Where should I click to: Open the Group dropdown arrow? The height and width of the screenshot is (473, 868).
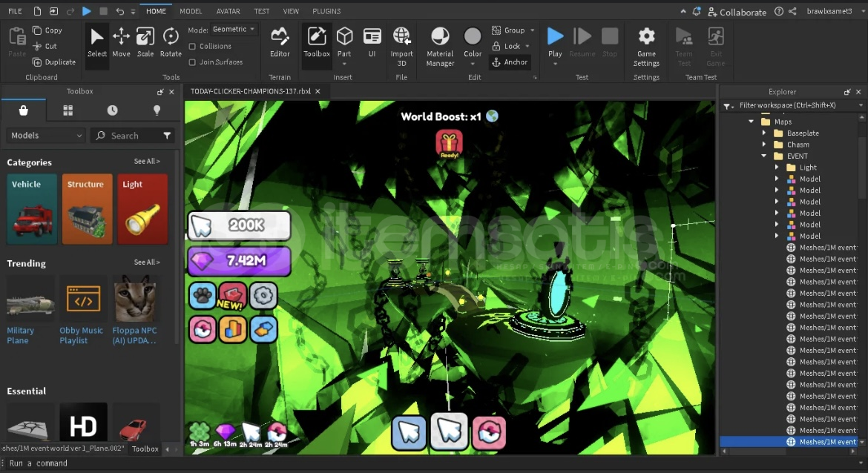point(533,30)
